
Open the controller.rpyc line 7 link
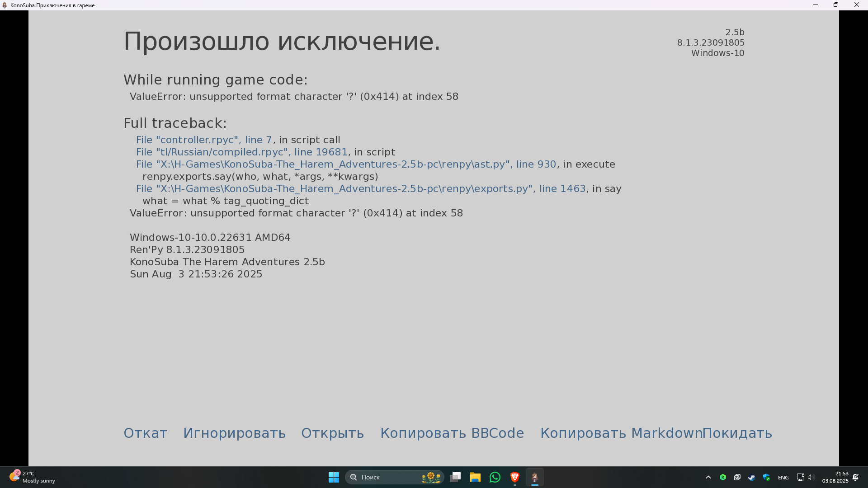[x=204, y=140]
